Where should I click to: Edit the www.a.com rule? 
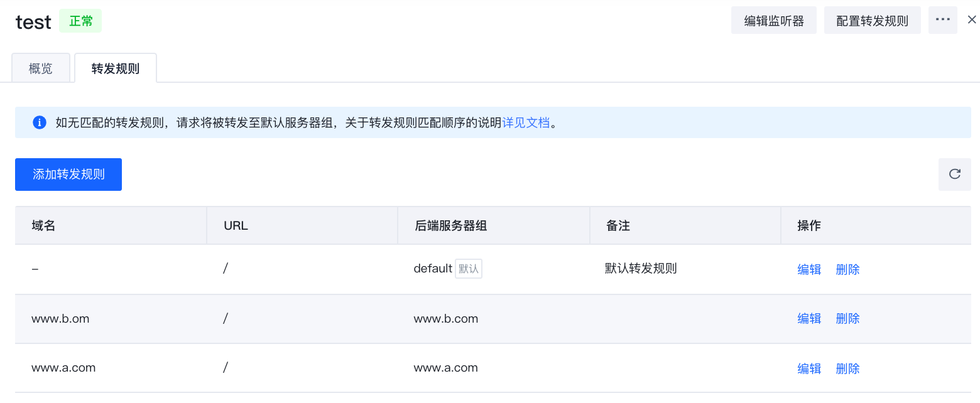(x=809, y=368)
